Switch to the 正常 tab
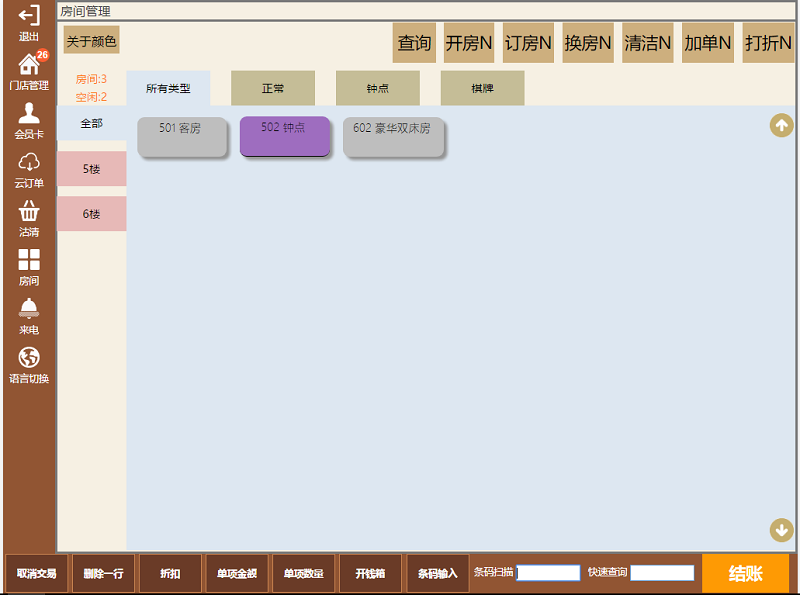 pos(273,88)
